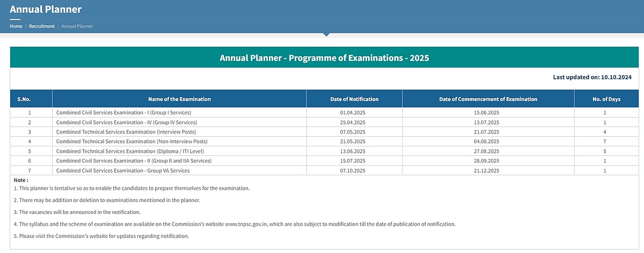Select the Name of the Examination header
Image resolution: width=644 pixels, height=253 pixels.
click(x=179, y=99)
